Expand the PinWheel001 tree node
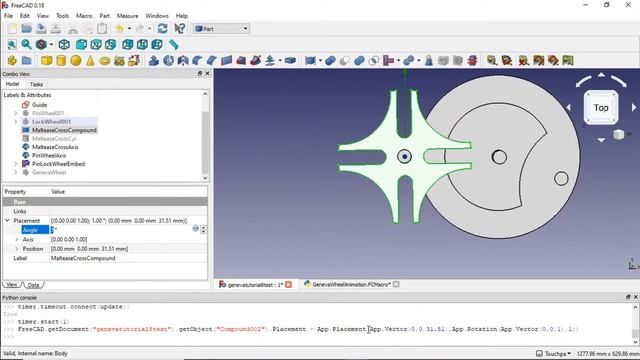 tap(16, 113)
